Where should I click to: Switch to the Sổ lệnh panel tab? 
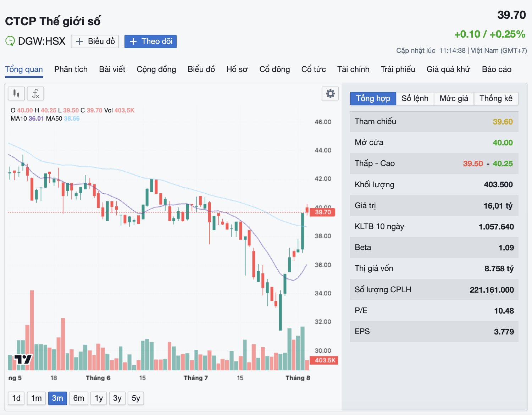tap(415, 98)
